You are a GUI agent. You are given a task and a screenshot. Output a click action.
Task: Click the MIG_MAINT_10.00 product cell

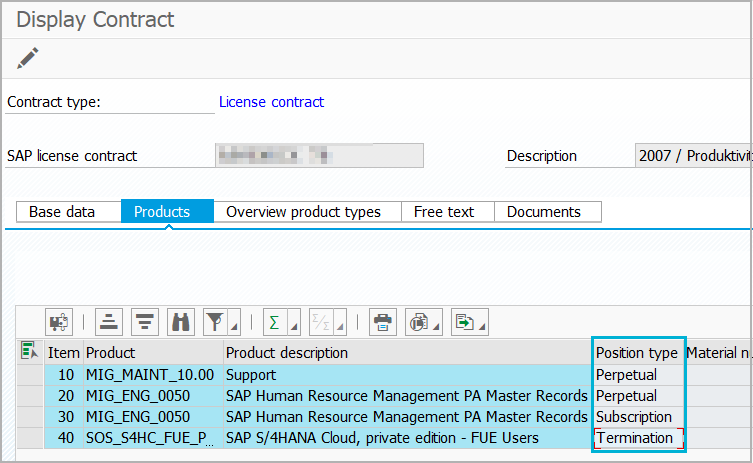pyautogui.click(x=153, y=375)
